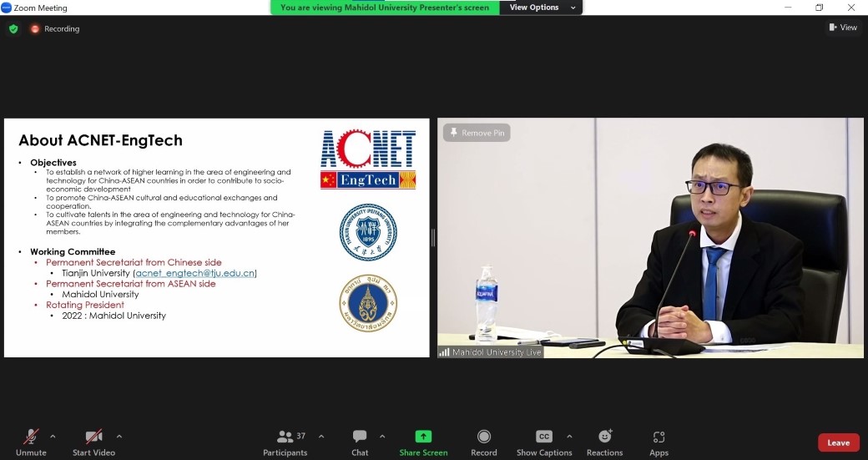Viewport: 868px width, 460px height.
Task: Turn on camera with Start Video
Action: click(x=93, y=437)
